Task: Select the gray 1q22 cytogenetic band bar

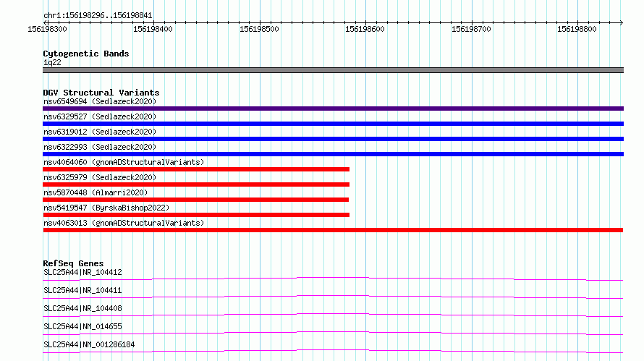Action: 333,70
